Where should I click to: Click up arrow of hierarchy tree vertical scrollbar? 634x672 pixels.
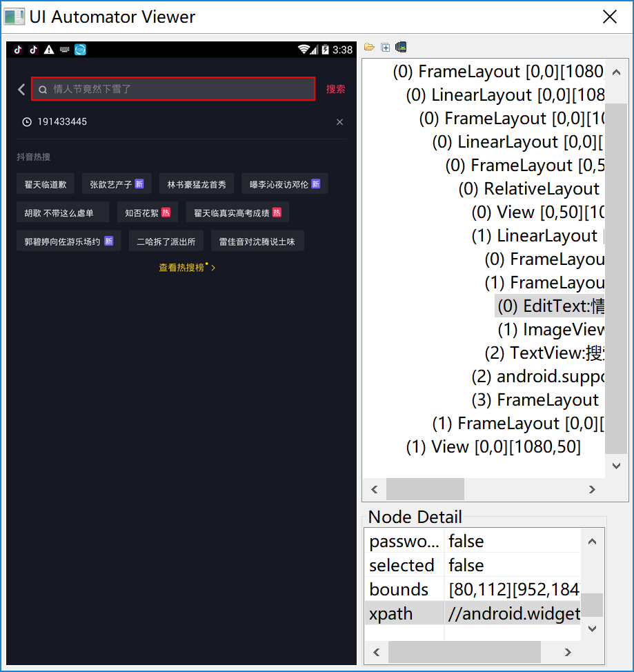(x=617, y=72)
